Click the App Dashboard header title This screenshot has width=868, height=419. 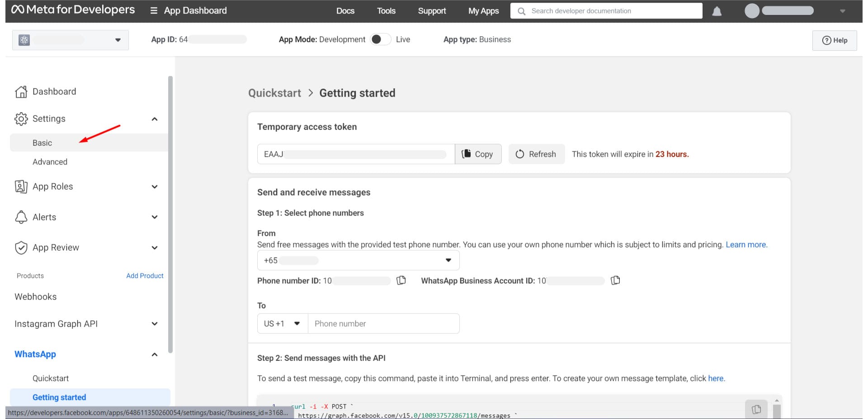tap(195, 10)
